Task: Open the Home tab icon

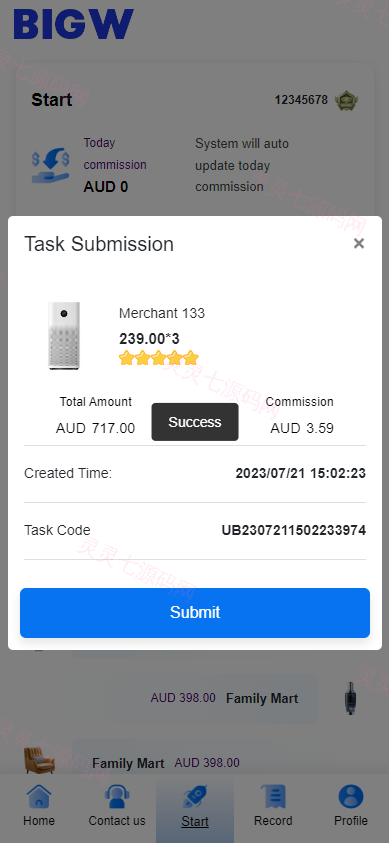Action: click(39, 796)
